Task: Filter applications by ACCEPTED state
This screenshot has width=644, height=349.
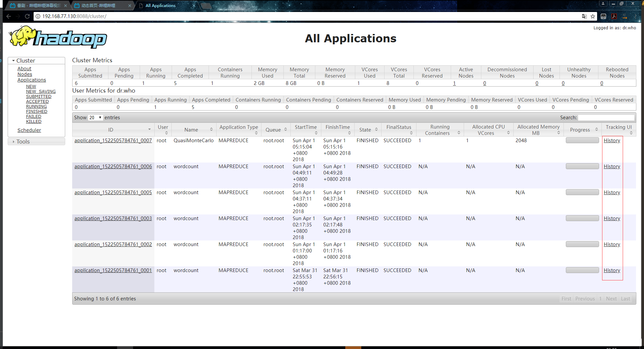Action: pyautogui.click(x=37, y=102)
